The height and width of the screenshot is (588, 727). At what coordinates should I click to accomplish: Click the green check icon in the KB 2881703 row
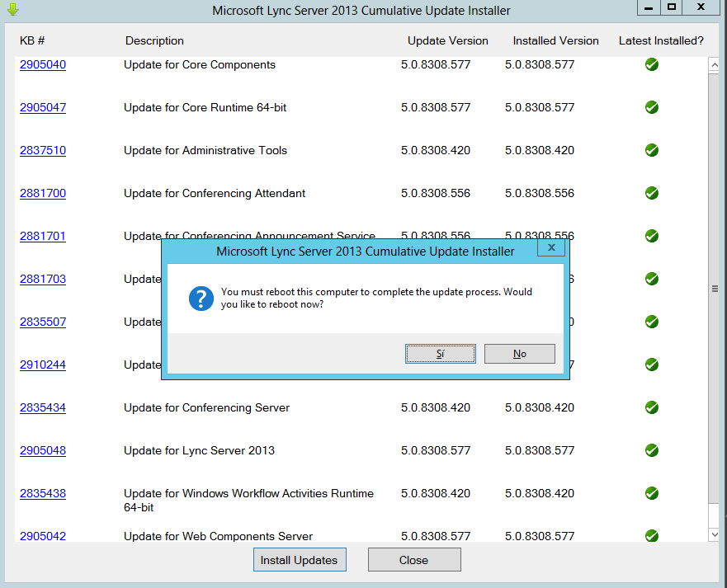[x=651, y=279]
